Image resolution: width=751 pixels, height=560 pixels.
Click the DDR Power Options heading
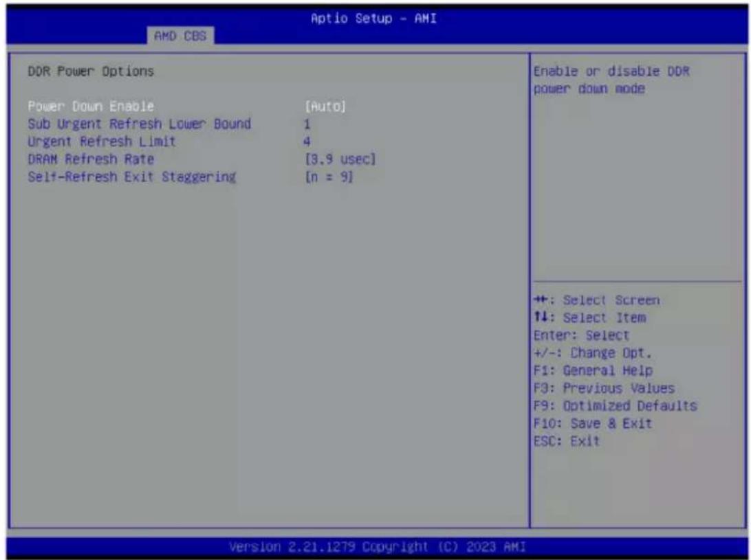91,71
